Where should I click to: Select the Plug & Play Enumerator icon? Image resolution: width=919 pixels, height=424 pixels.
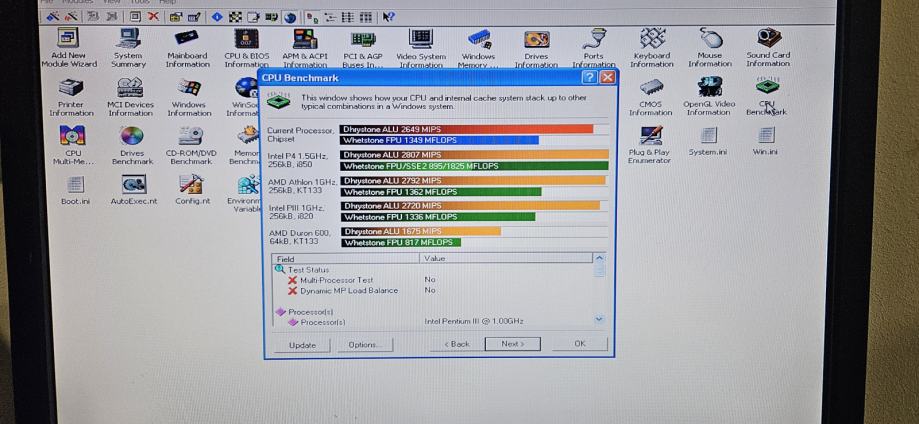pyautogui.click(x=649, y=145)
